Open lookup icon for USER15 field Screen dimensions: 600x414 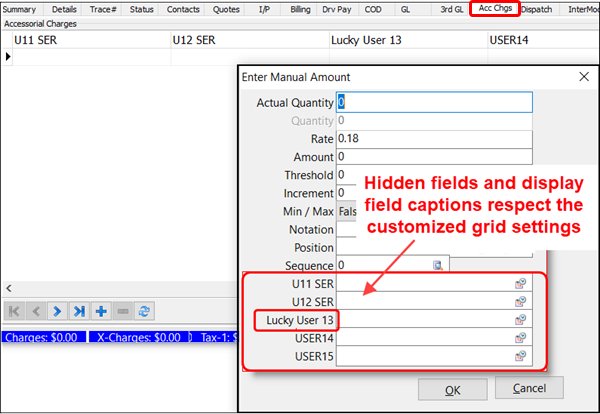pos(520,356)
